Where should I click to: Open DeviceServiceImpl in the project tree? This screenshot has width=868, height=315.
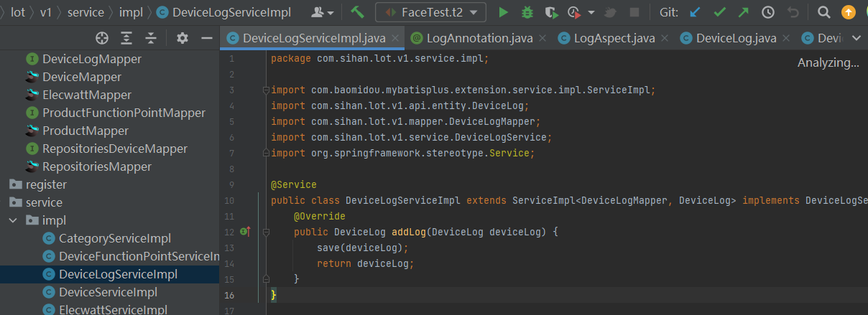(x=108, y=292)
